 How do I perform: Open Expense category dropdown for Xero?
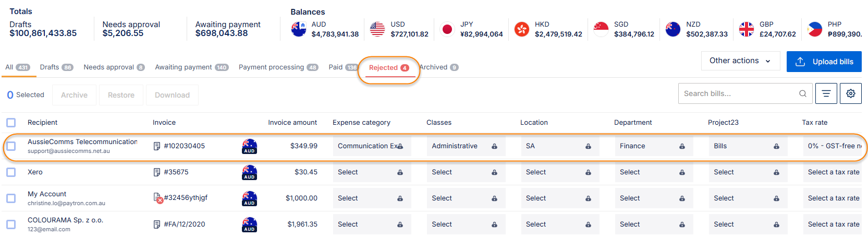pyautogui.click(x=371, y=172)
